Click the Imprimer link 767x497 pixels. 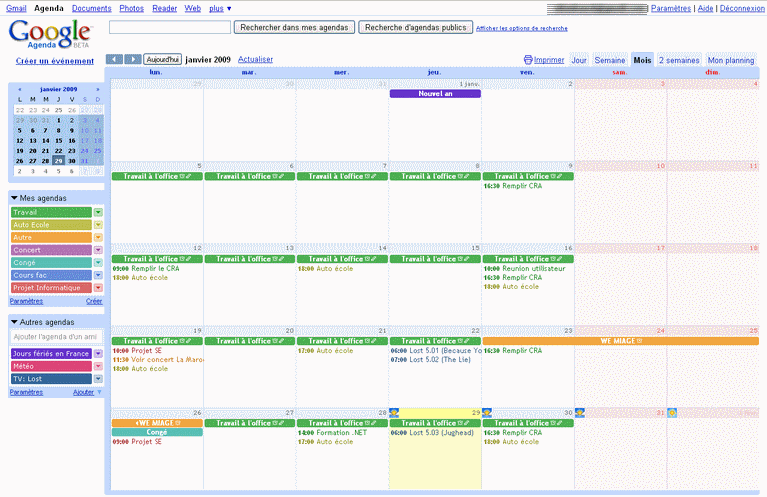(549, 60)
